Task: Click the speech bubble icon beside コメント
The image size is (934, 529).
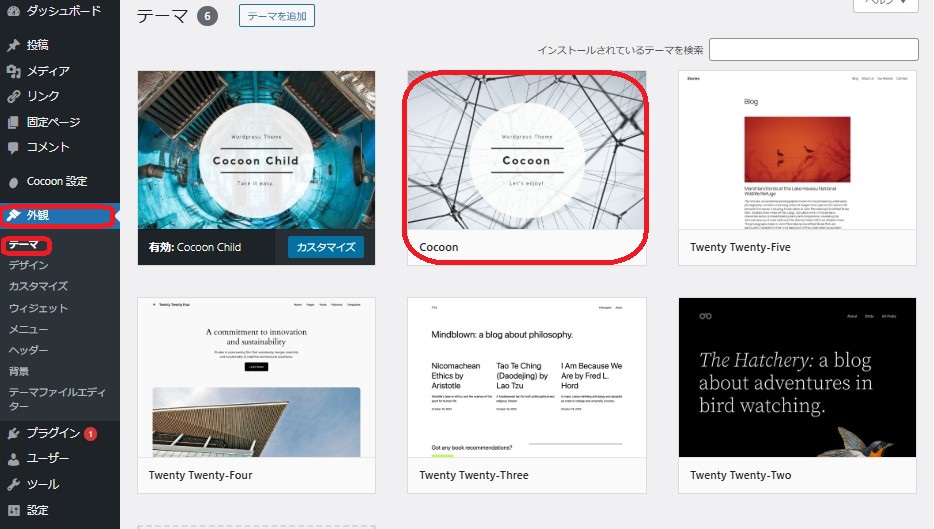Action: (x=13, y=147)
